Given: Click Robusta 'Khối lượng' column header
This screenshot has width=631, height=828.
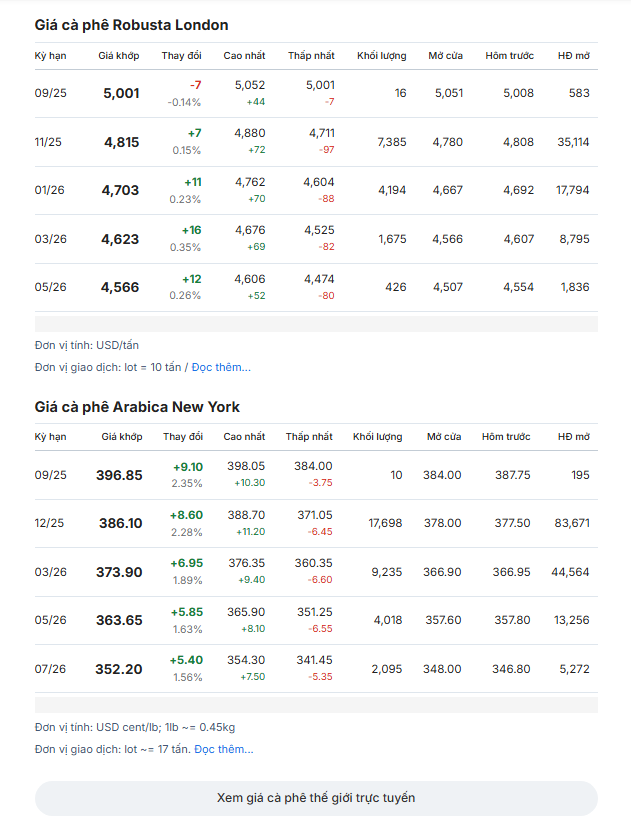Looking at the screenshot, I should click(x=382, y=55).
